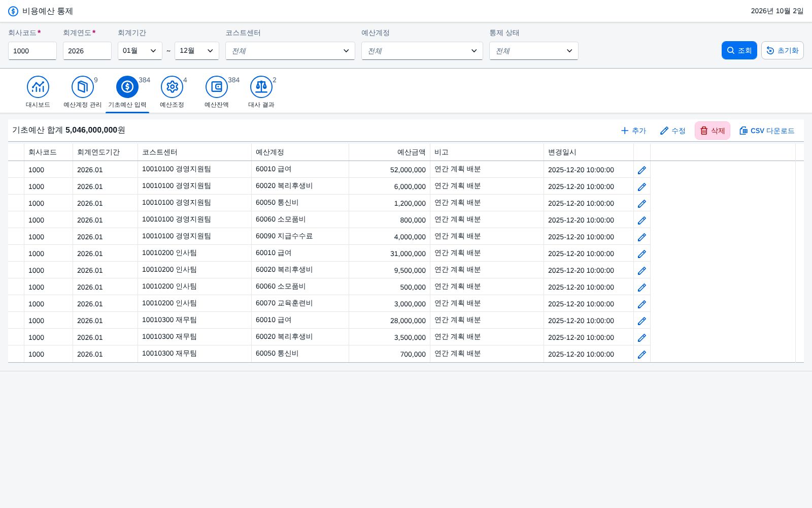The image size is (812, 508).
Task: Focus the 회계연도 input field
Action: [87, 51]
